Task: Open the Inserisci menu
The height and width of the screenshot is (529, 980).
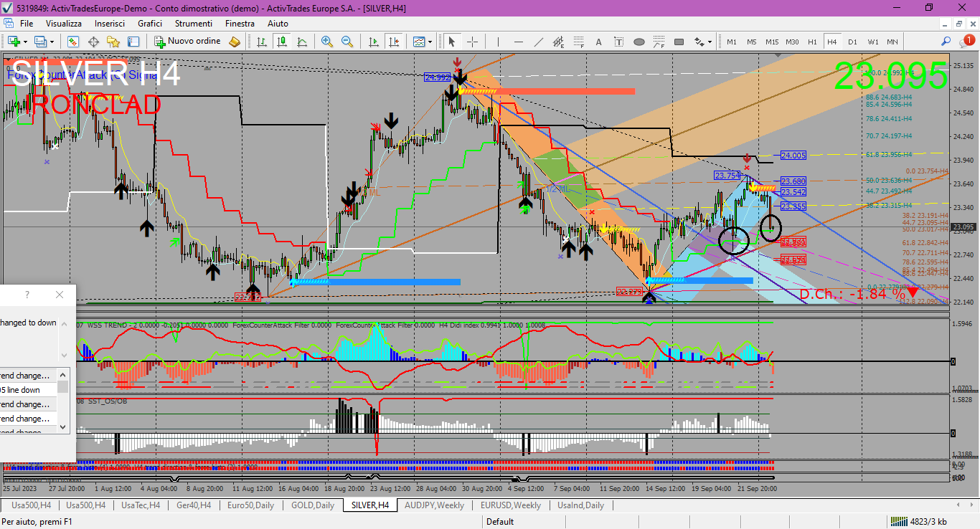Action: tap(110, 24)
